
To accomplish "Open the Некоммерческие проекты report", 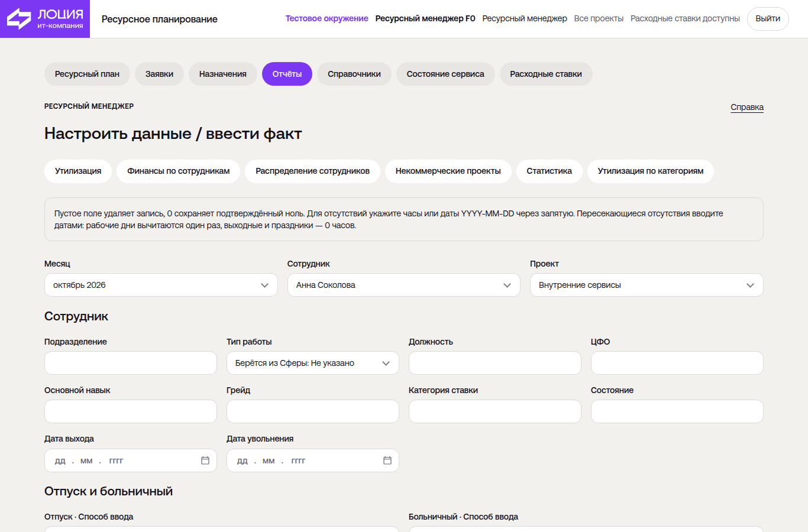I will 448,171.
